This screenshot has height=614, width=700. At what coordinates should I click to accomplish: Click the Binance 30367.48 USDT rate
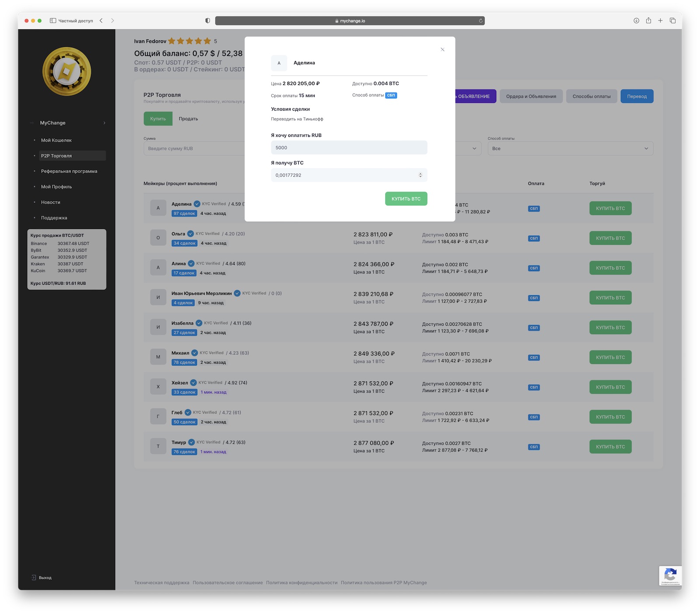[60, 244]
